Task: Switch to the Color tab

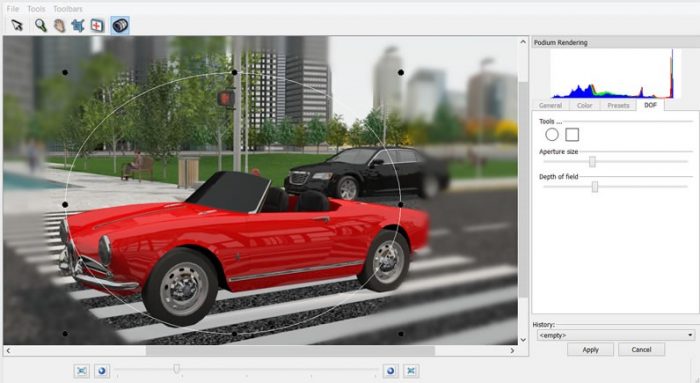Action: (584, 105)
